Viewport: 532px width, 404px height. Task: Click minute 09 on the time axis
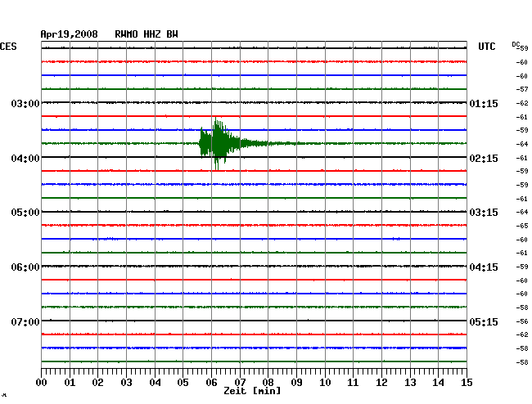click(296, 382)
